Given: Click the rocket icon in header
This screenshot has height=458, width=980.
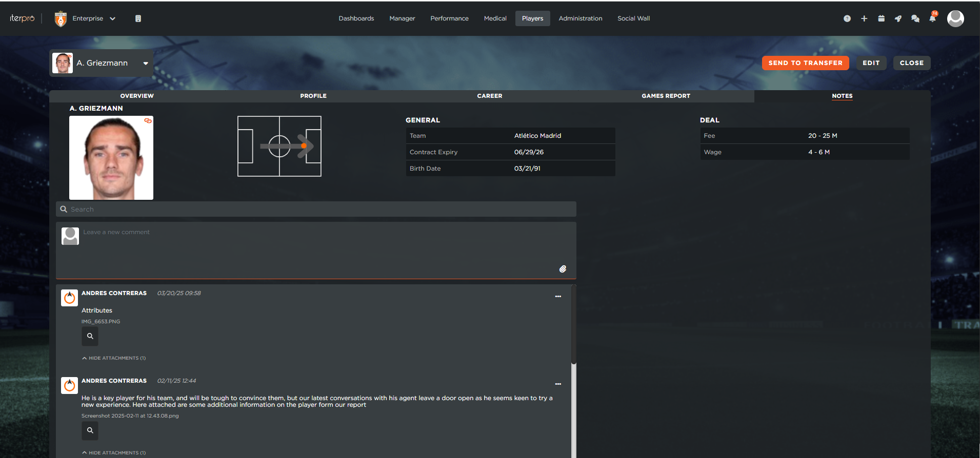Looking at the screenshot, I should [x=898, y=18].
